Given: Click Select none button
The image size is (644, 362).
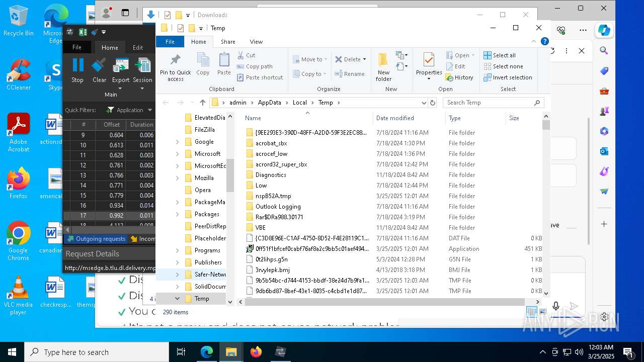Looking at the screenshot, I should click(x=503, y=66).
